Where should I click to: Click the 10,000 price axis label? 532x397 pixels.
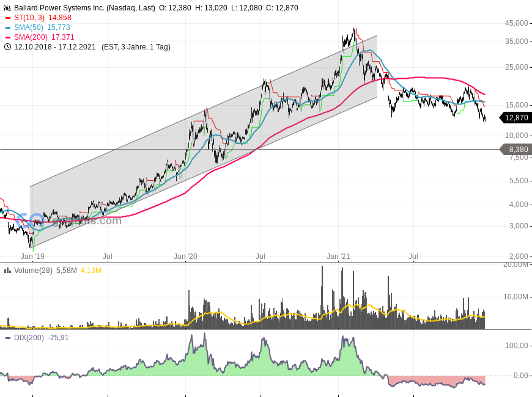click(x=516, y=136)
